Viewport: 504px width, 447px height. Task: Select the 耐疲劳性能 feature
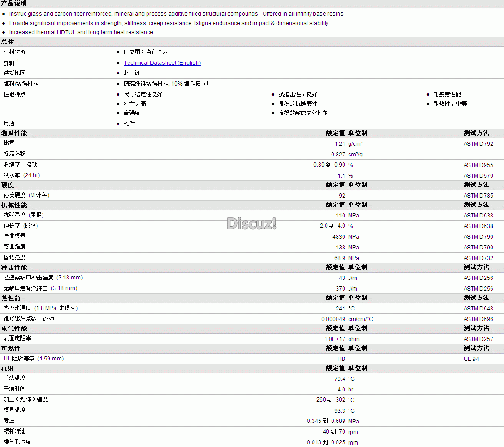(447, 94)
